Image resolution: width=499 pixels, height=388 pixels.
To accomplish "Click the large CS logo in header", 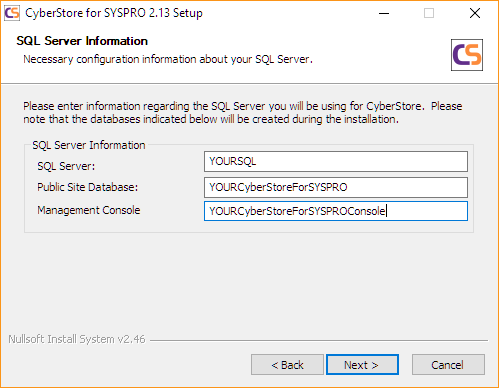I will 467,55.
